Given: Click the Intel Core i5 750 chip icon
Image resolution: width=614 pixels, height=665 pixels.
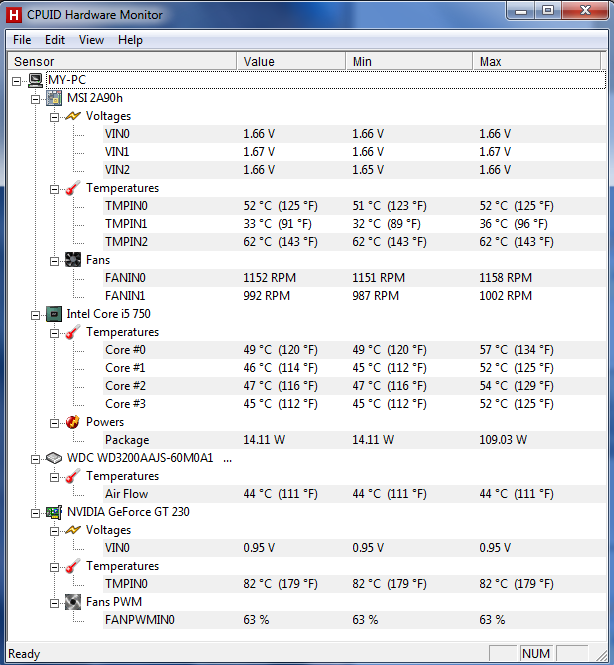Looking at the screenshot, I should click(x=54, y=314).
